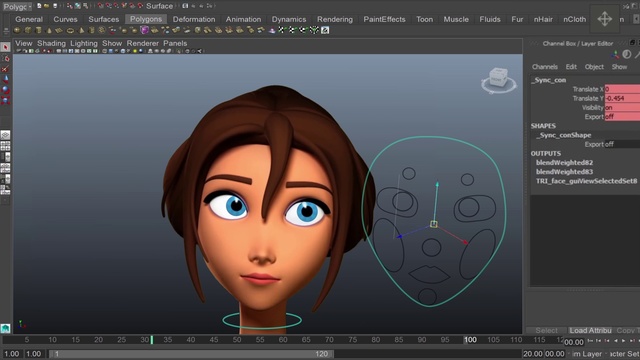Click the Load Attributes button

(x=591, y=330)
